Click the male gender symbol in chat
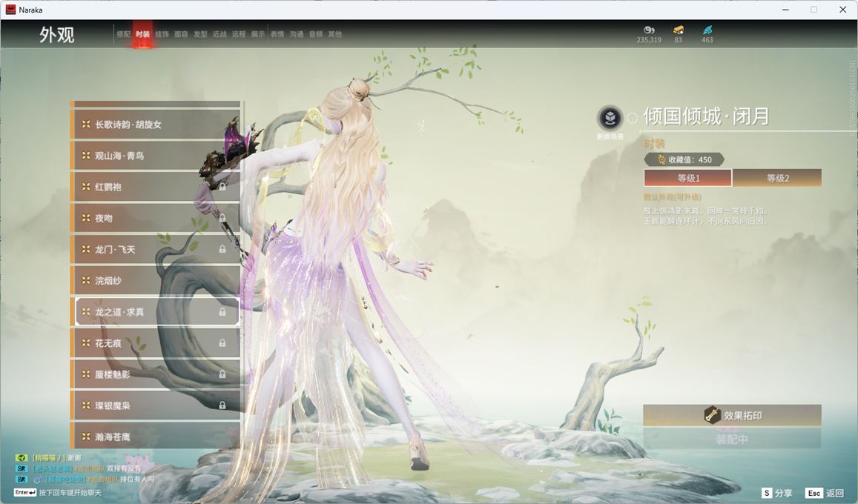 [x=37, y=480]
